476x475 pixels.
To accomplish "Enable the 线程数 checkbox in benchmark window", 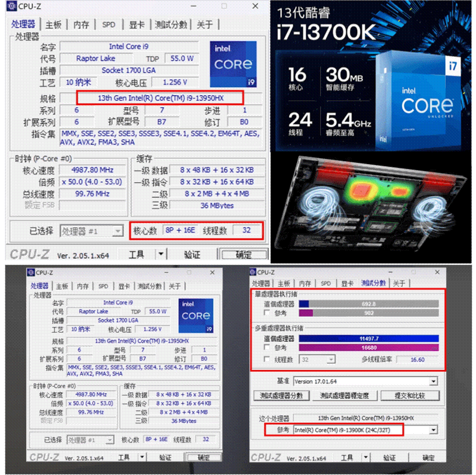I will [267, 359].
